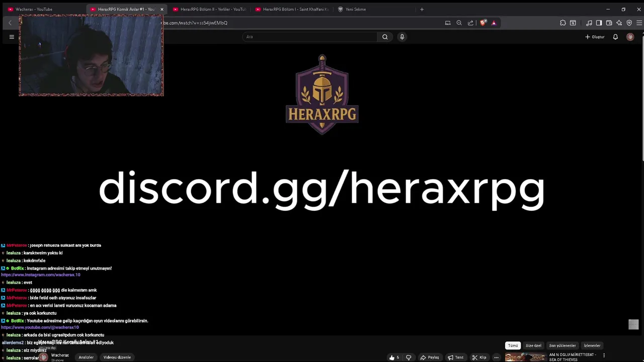
Task: Click the Tanıt promote button
Action: 455,357
